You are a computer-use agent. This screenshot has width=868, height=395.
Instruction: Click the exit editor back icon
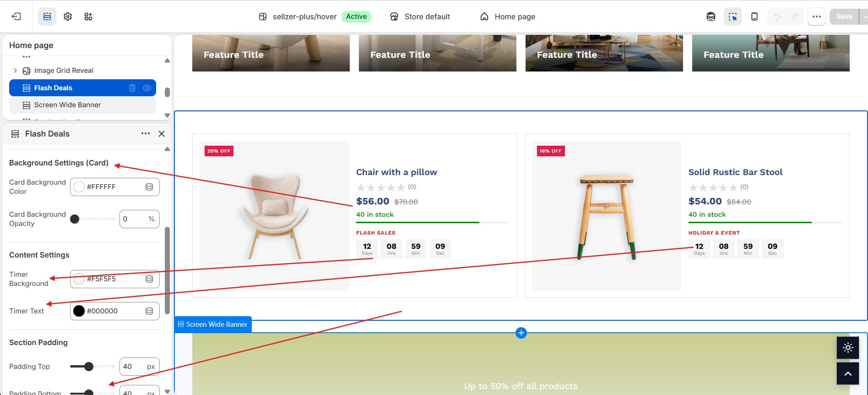pyautogui.click(x=16, y=16)
